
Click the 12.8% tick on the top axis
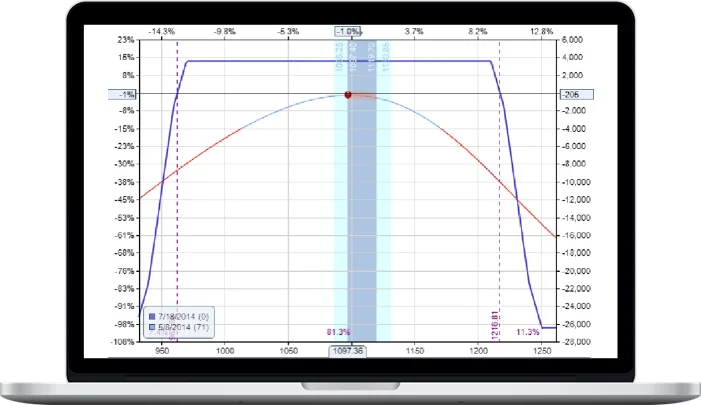[x=541, y=31]
